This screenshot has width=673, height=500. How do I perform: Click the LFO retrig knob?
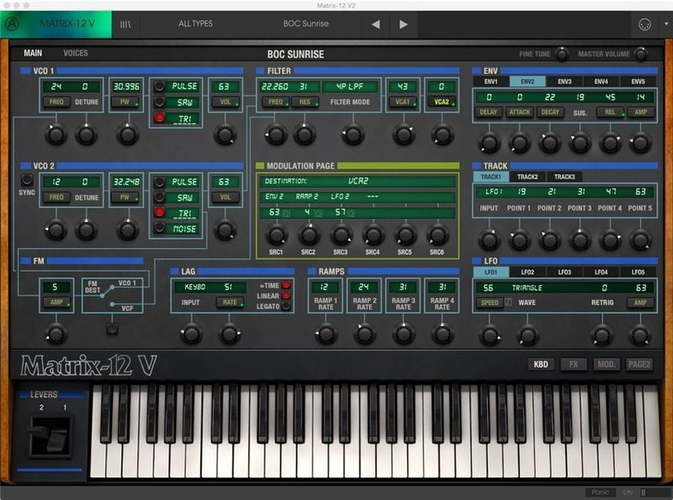pyautogui.click(x=602, y=335)
